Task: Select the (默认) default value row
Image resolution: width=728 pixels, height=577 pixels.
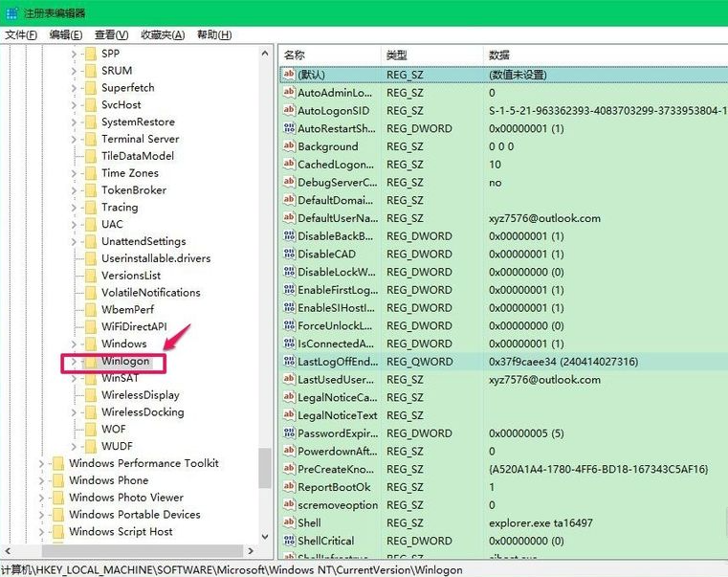Action: click(x=504, y=75)
